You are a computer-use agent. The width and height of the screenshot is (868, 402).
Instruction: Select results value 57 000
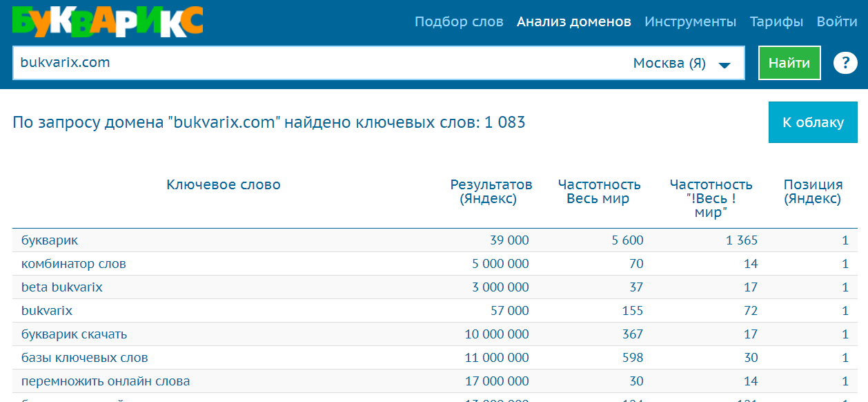pyautogui.click(x=509, y=311)
